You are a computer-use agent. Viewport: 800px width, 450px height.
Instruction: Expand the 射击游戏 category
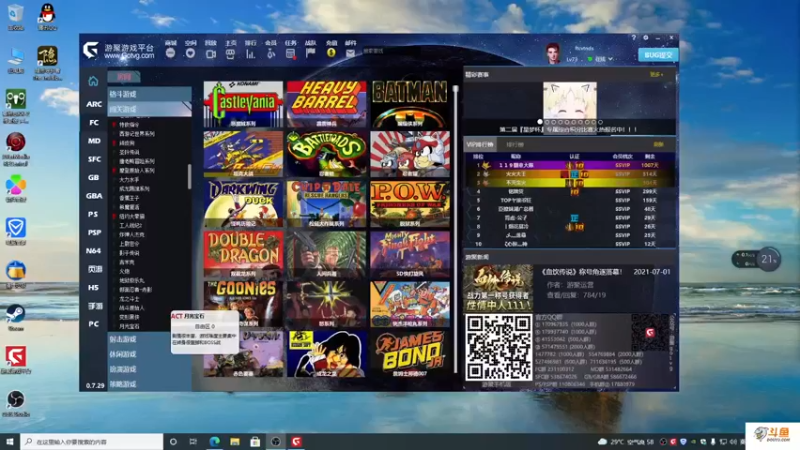[149, 339]
